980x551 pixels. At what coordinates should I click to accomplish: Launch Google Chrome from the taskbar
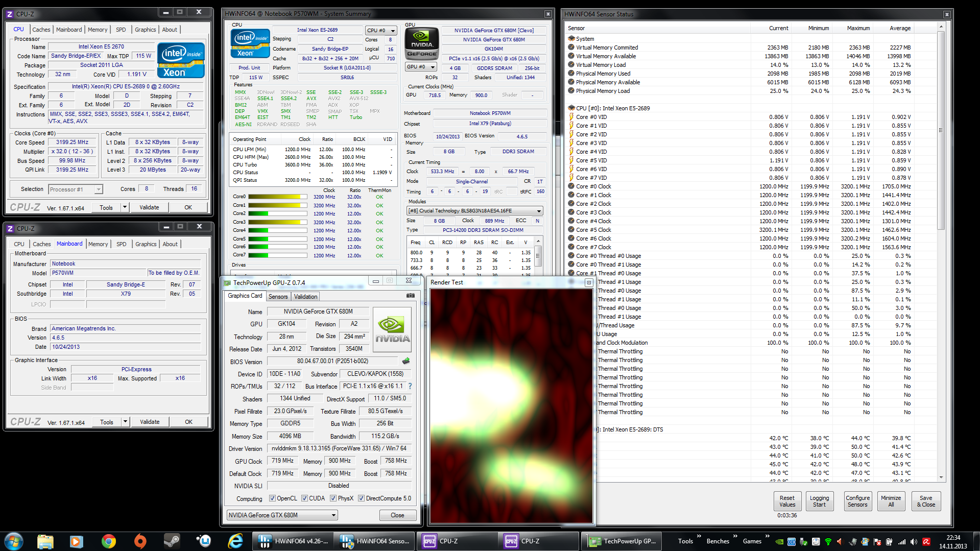(108, 541)
